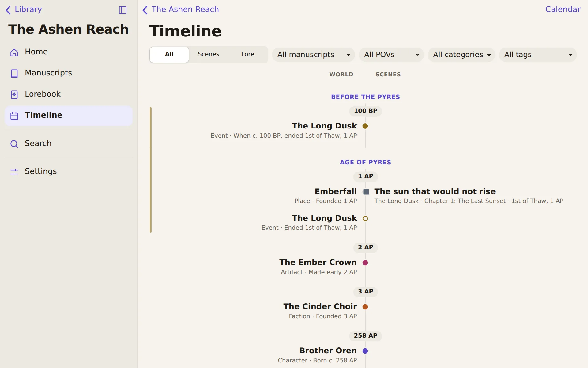Click back chevron beside The Ashen Reach
This screenshot has height=368, width=588.
[x=145, y=10]
